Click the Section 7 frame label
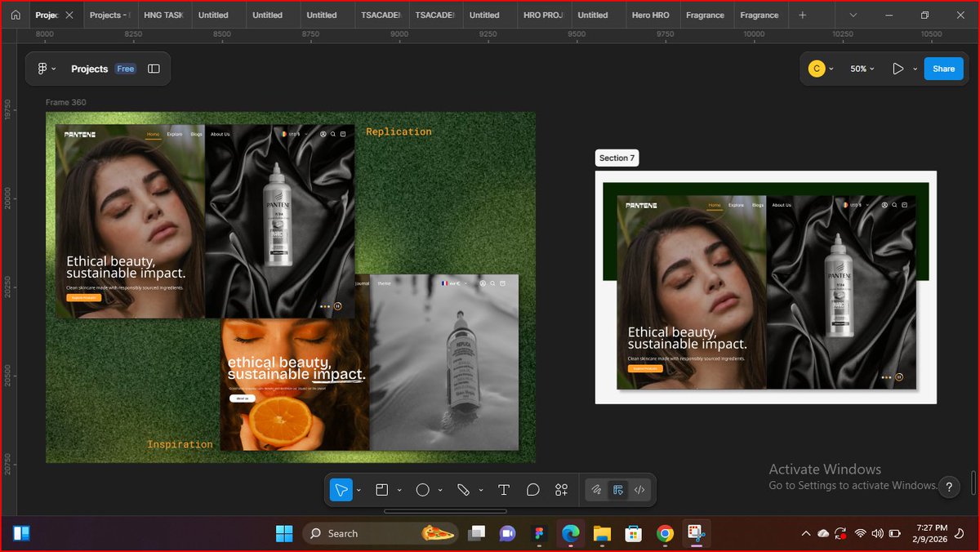The width and height of the screenshot is (980, 552). (617, 158)
